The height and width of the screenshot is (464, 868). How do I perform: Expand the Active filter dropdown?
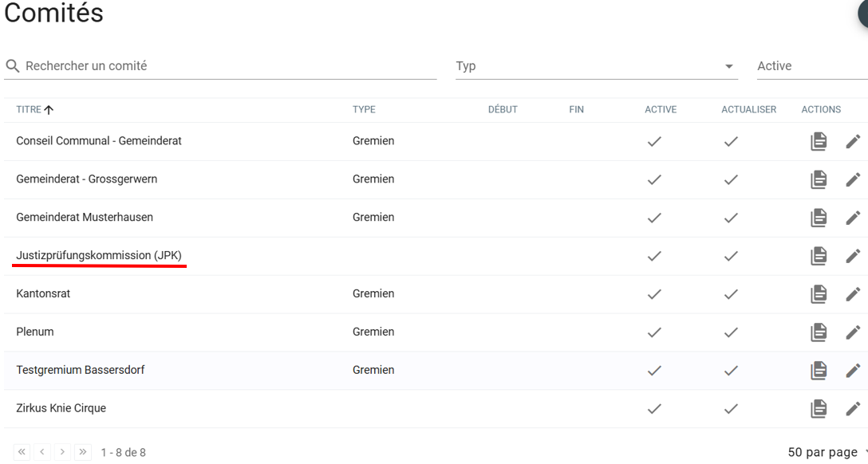[x=810, y=66]
